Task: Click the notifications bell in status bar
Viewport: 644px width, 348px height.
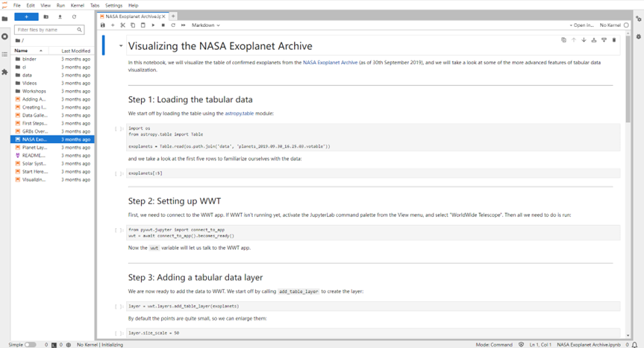Action: coord(634,345)
